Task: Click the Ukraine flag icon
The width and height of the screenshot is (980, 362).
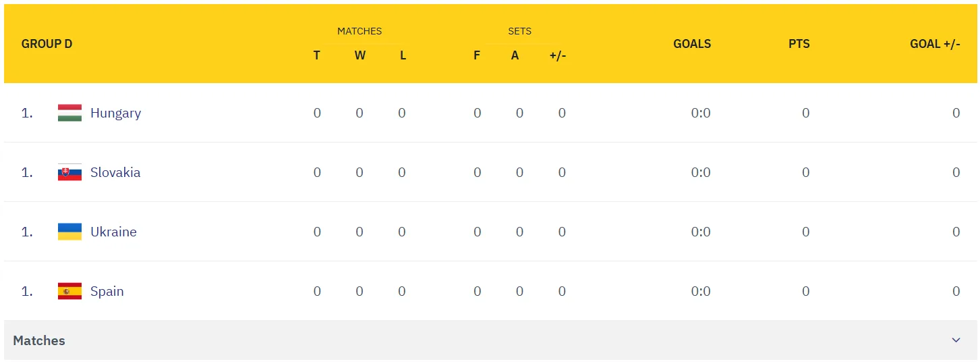Action: coord(69,232)
